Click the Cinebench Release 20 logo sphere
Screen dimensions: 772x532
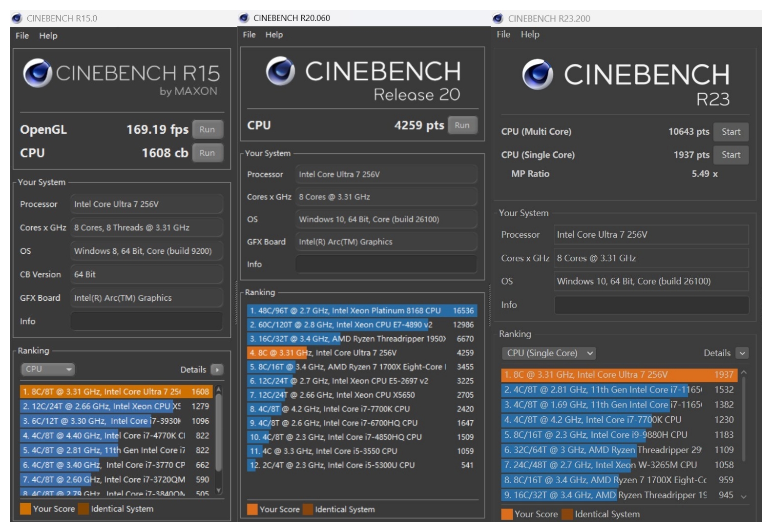(280, 71)
